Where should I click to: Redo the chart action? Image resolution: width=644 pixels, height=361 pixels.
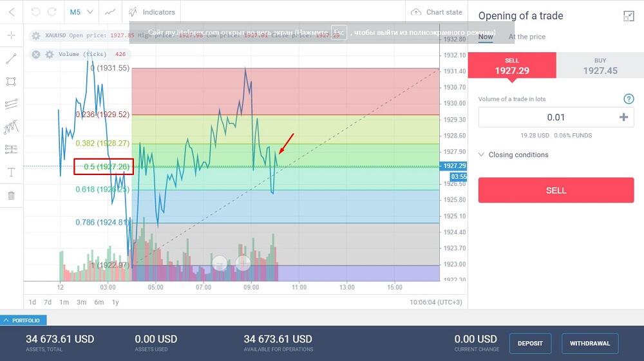[52, 12]
